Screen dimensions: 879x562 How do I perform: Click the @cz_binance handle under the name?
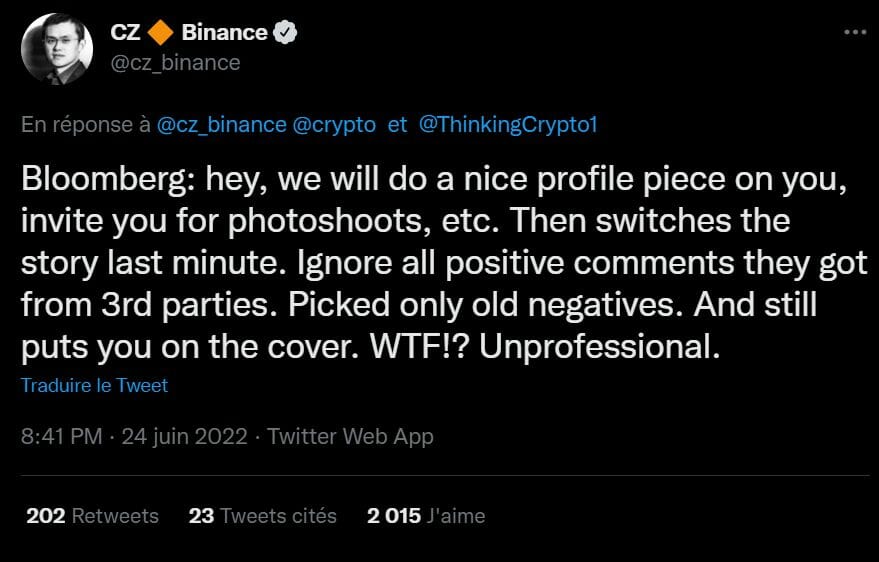175,63
